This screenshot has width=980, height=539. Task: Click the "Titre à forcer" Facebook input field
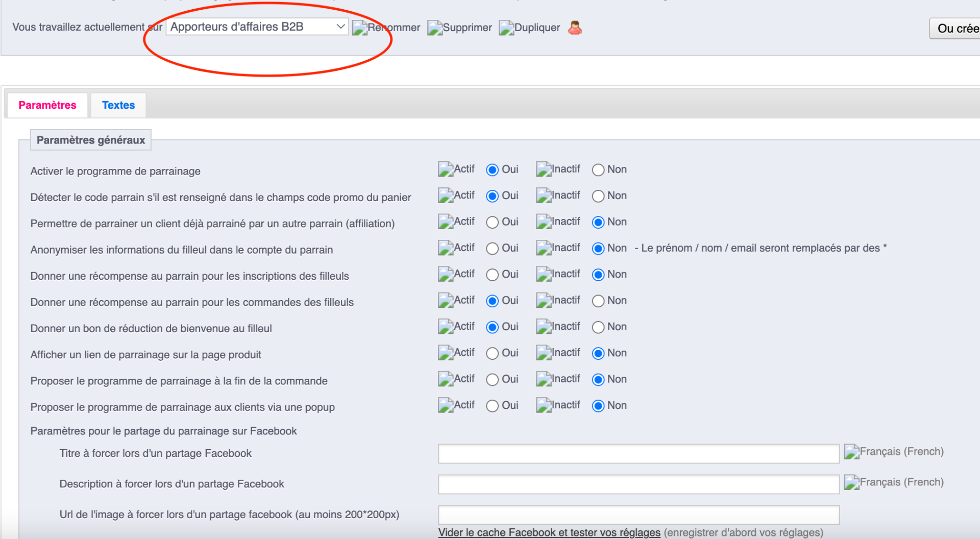coord(639,454)
